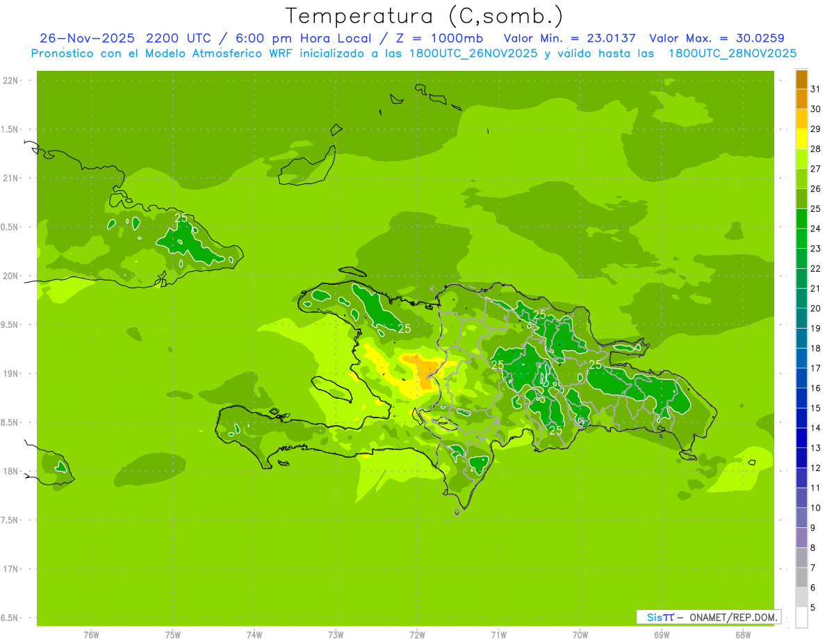Click the "9.5N" latitude label
This screenshot has width=834, height=644.
(10, 324)
